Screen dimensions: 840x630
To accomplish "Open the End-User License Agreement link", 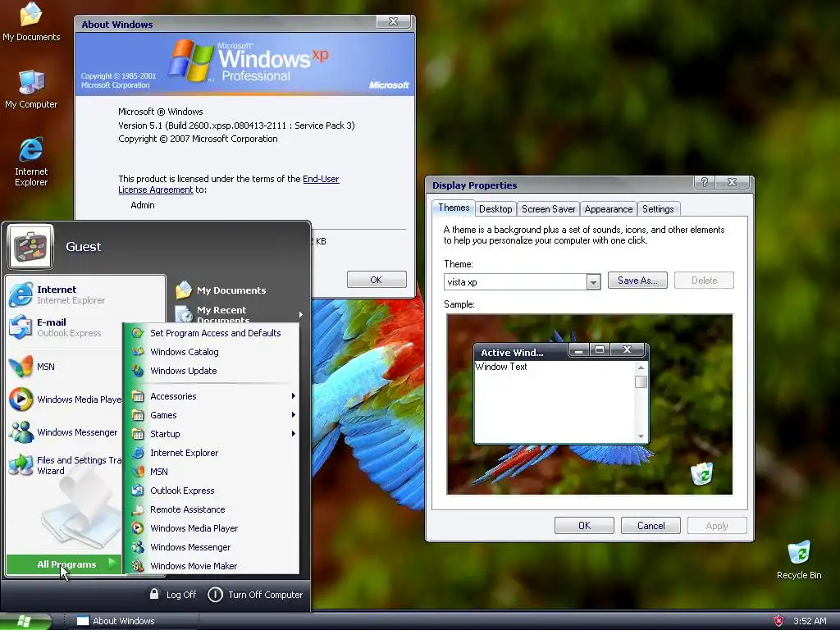I will 229,185.
